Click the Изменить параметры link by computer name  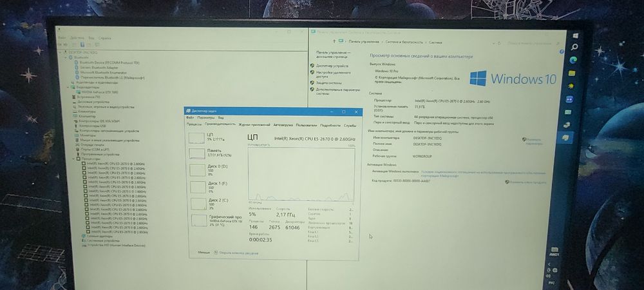[534, 142]
